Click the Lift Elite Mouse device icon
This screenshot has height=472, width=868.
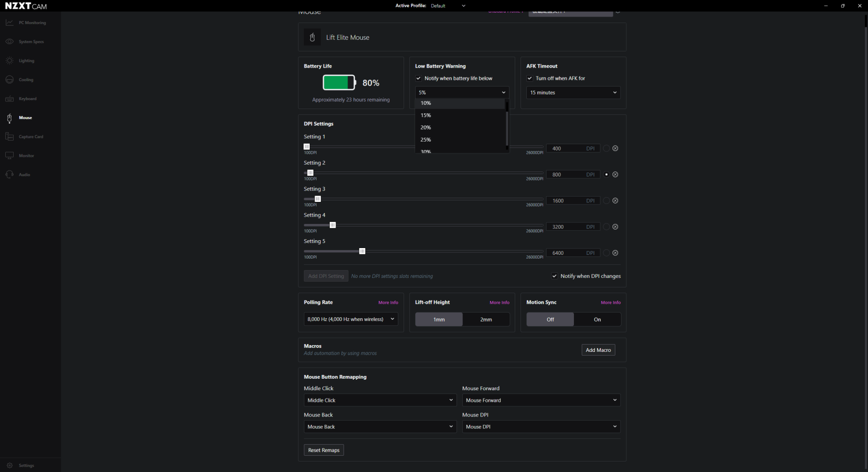click(312, 37)
